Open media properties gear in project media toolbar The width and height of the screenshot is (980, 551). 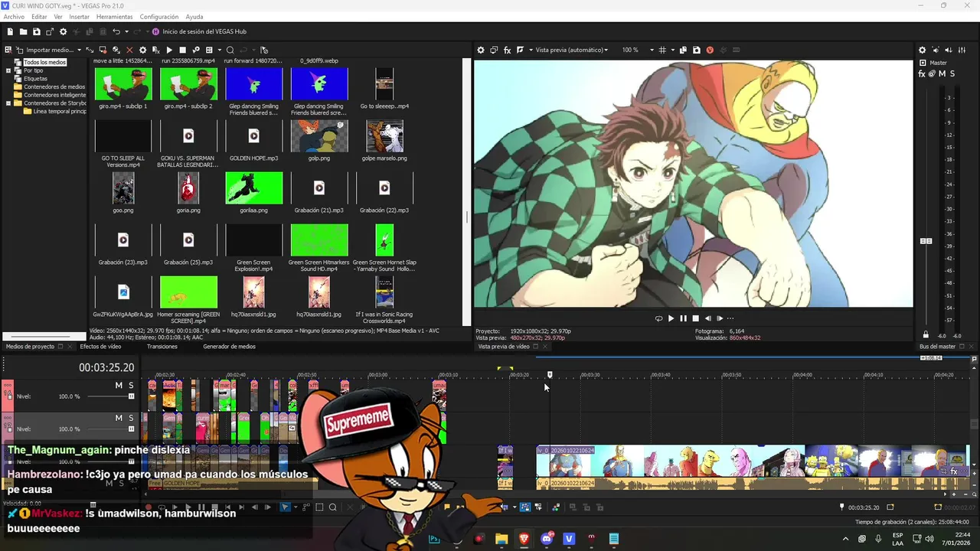(142, 50)
